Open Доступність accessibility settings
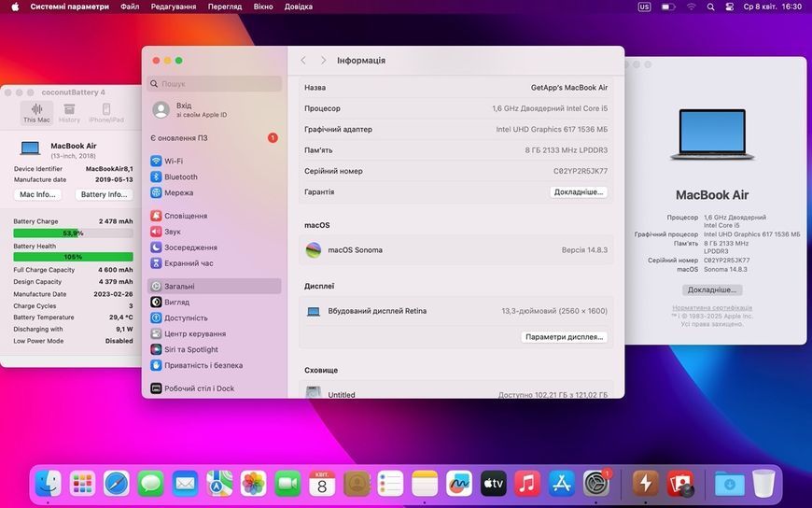This screenshot has width=812, height=508. pyautogui.click(x=215, y=317)
